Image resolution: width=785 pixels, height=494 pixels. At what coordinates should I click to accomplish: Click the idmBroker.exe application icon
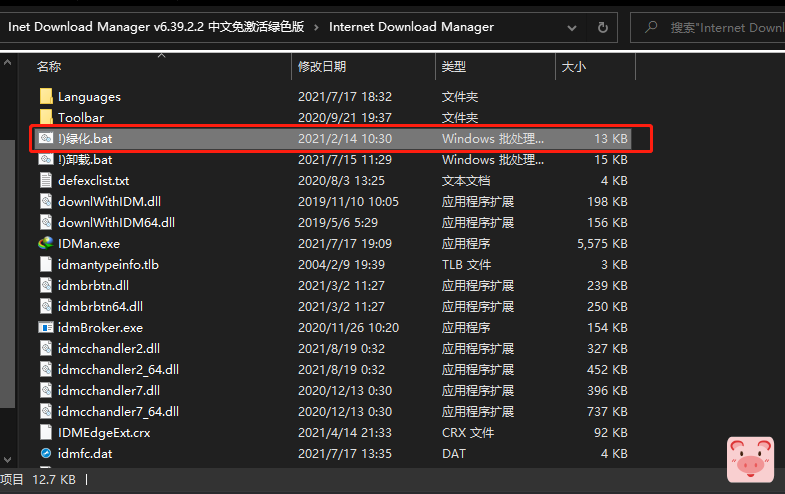click(x=46, y=327)
